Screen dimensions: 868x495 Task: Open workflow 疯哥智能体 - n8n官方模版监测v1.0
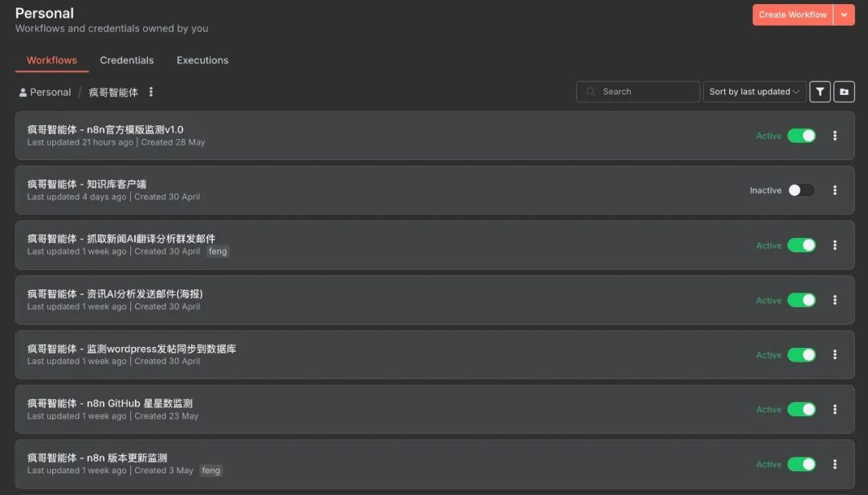(x=105, y=129)
